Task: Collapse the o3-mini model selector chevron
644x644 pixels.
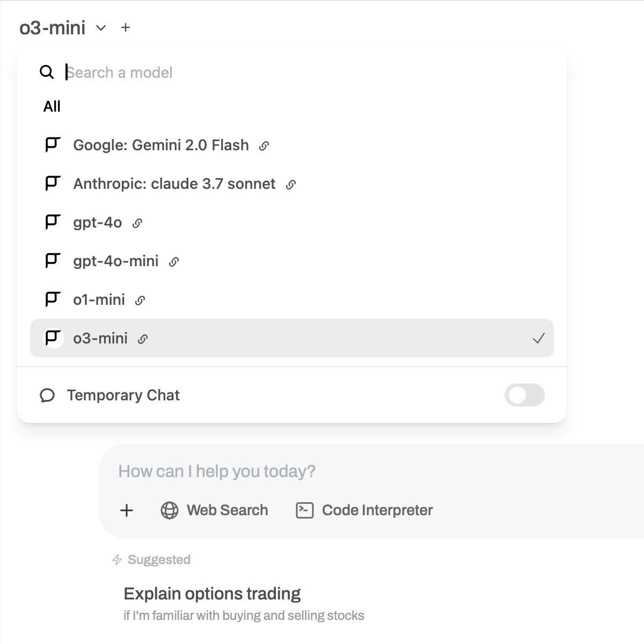Action: click(x=101, y=28)
